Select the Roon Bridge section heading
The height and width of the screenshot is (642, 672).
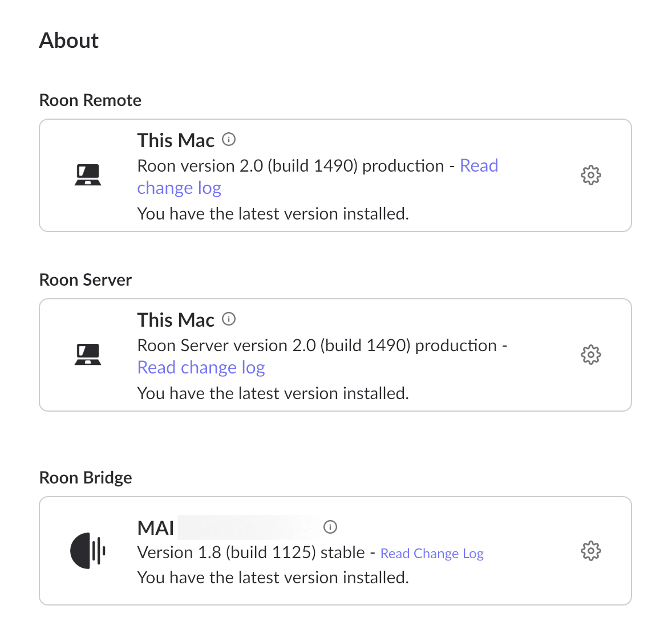pyautogui.click(x=85, y=477)
